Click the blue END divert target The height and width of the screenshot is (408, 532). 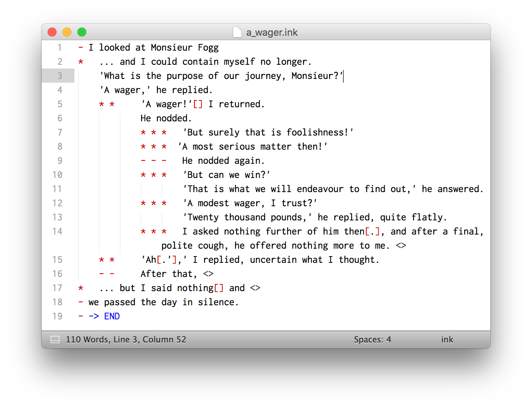click(x=112, y=316)
